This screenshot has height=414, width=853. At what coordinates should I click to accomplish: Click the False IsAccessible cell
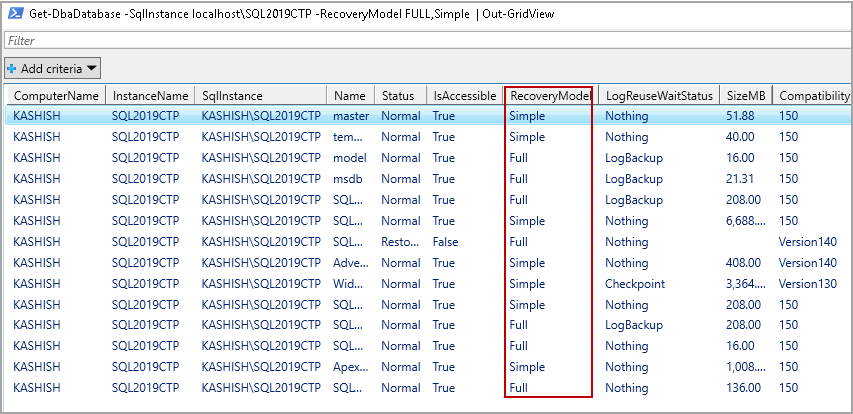pos(446,242)
